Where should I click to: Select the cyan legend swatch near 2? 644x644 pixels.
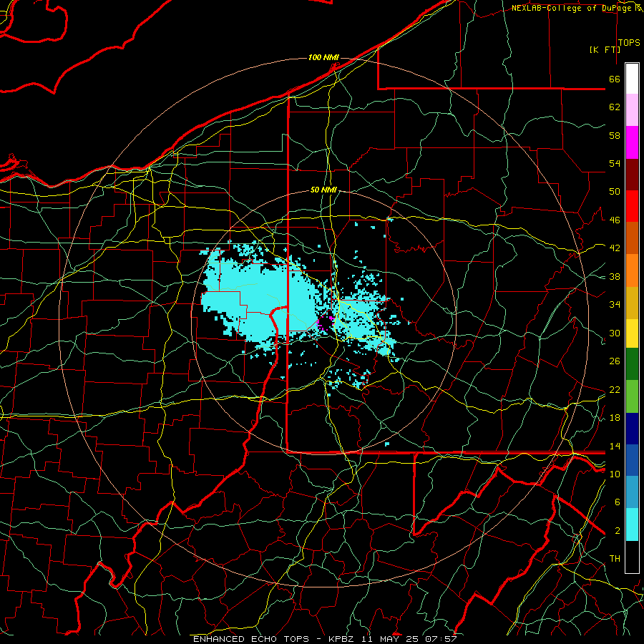coord(632,525)
